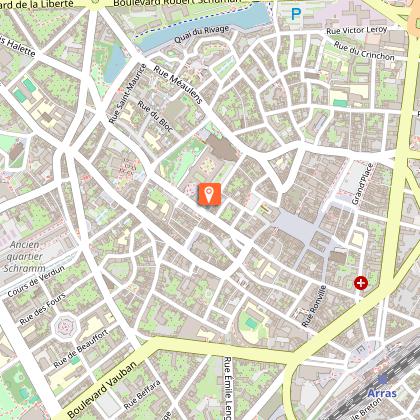The image size is (420, 420).
Task: Click the octagonal plaza near Rue des Fours
Action: coord(66,327)
